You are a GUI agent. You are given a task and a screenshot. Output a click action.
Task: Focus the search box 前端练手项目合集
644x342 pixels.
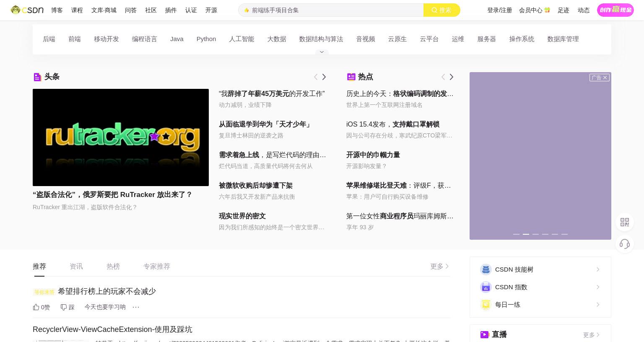click(x=331, y=10)
